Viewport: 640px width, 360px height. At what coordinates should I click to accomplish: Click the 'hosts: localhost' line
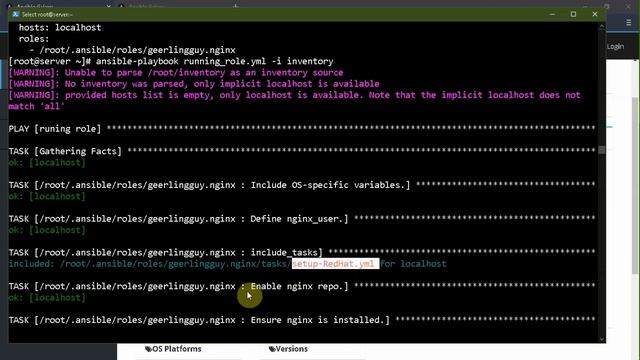click(60, 28)
